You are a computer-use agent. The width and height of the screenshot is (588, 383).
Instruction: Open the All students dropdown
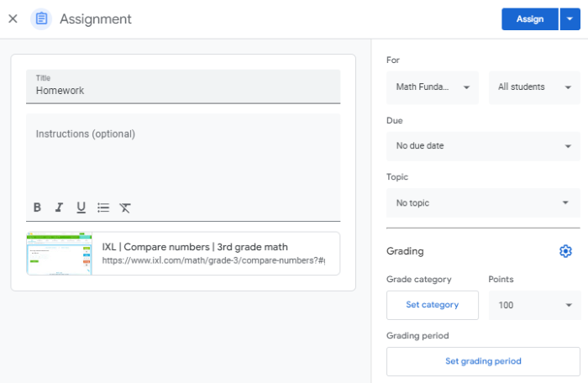pyautogui.click(x=534, y=87)
